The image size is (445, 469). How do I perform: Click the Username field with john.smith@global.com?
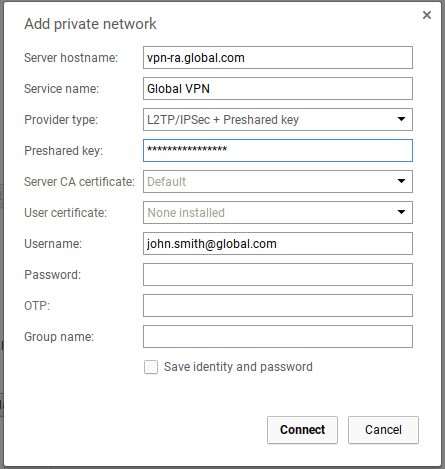click(x=278, y=243)
